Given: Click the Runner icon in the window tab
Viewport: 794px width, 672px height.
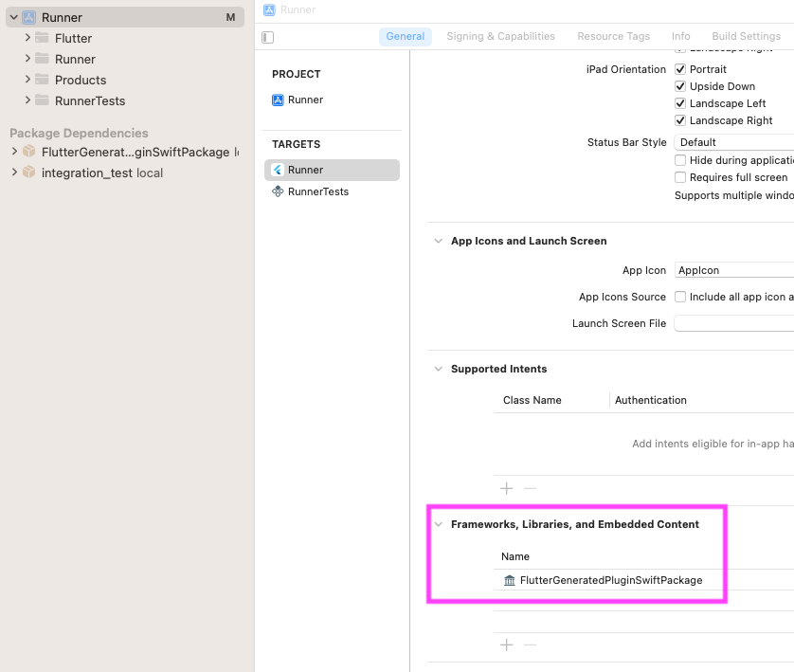Looking at the screenshot, I should click(271, 9).
